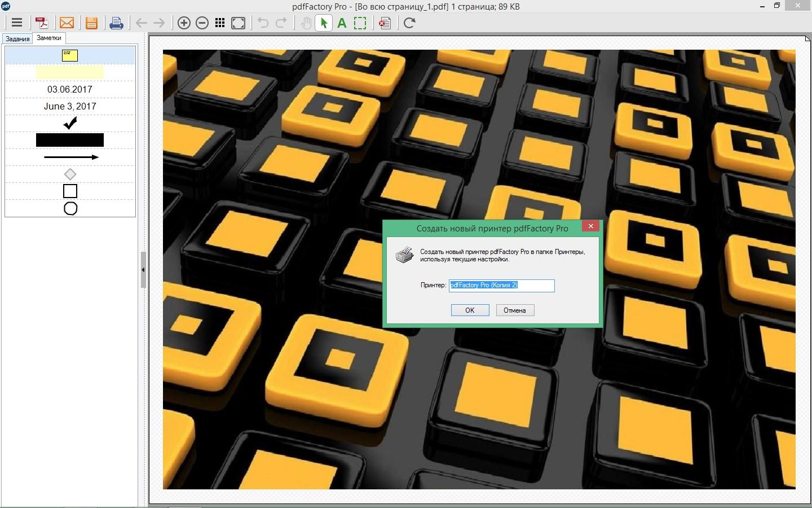Open the hamburger main menu
Screen dimensions: 812x508
[x=17, y=23]
